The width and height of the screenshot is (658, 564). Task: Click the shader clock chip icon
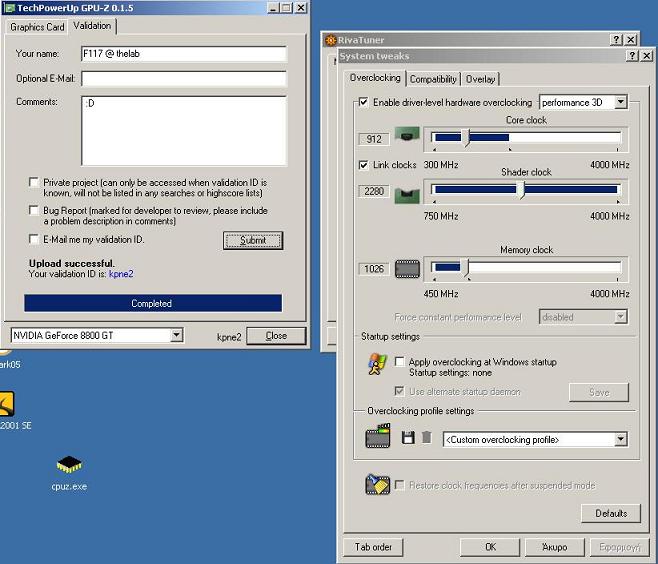407,196
